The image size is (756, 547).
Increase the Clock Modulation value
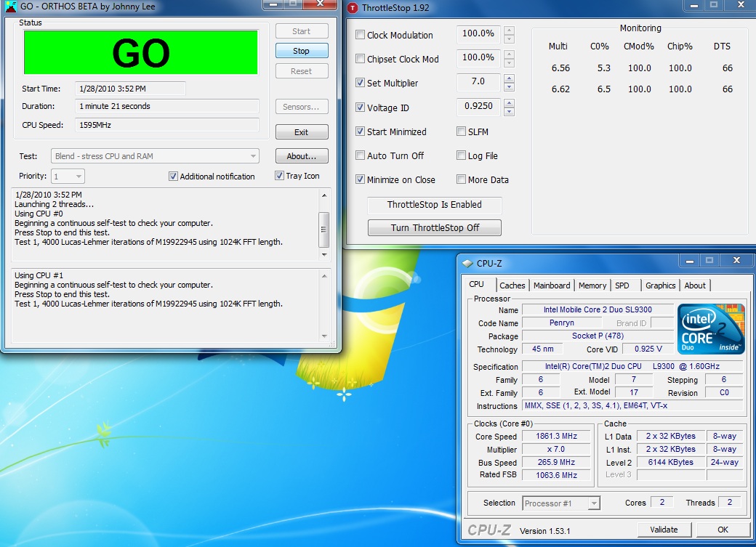(509, 31)
